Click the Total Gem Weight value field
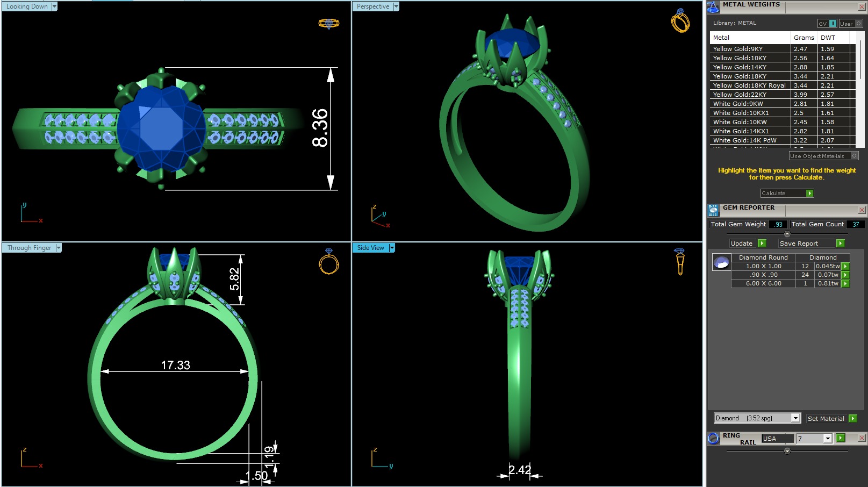 point(778,224)
